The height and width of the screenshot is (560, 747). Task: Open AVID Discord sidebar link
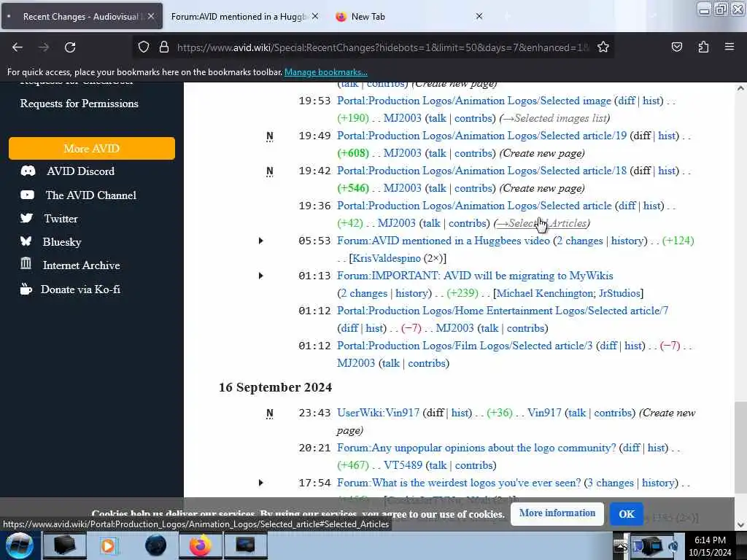(80, 171)
